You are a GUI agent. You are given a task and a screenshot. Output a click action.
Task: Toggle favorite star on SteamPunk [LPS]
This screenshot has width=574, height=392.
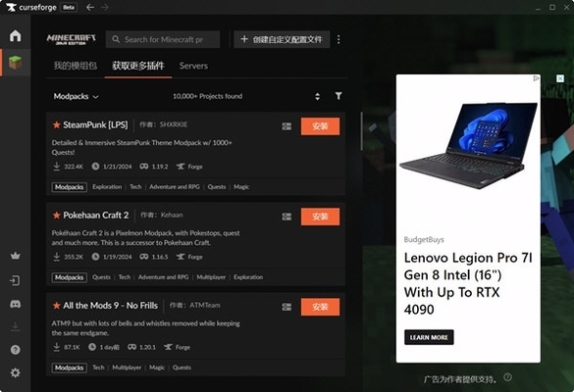(56, 125)
